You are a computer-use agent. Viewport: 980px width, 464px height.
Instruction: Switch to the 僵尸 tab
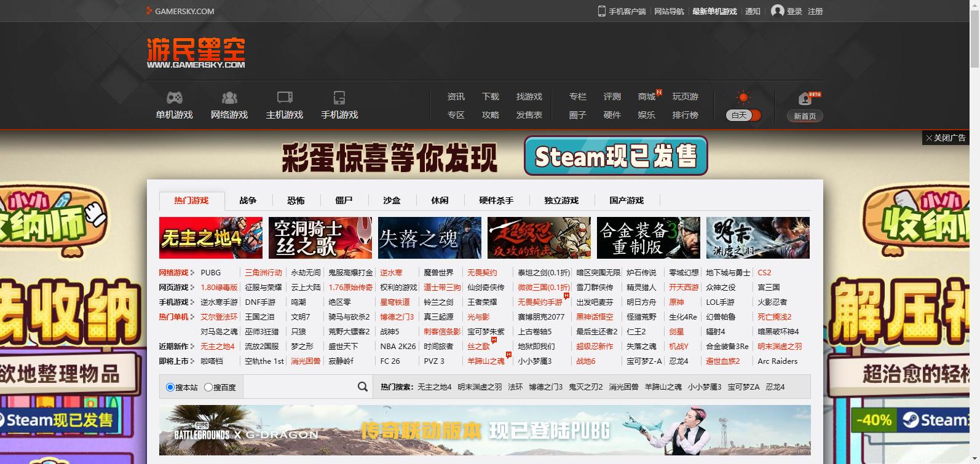point(344,200)
